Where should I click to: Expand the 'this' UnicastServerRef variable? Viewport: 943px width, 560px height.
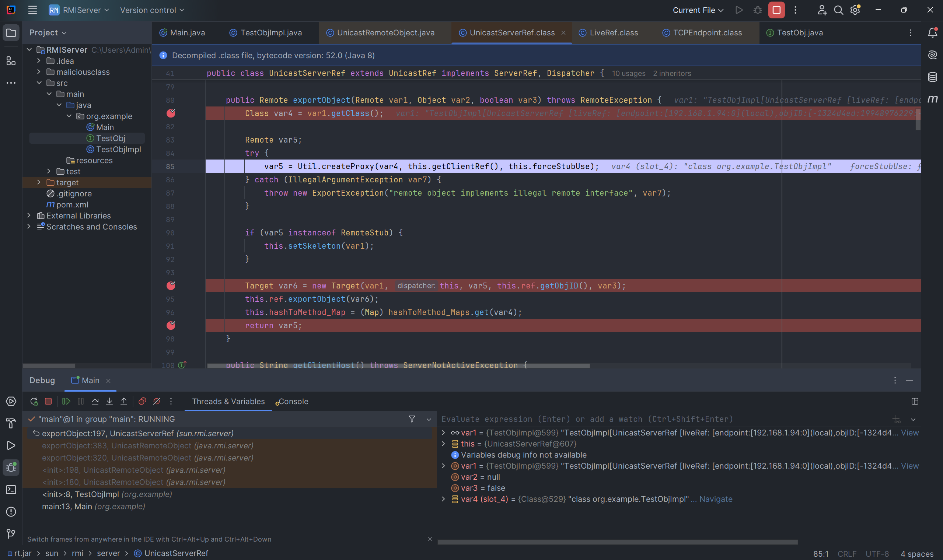[443, 444]
